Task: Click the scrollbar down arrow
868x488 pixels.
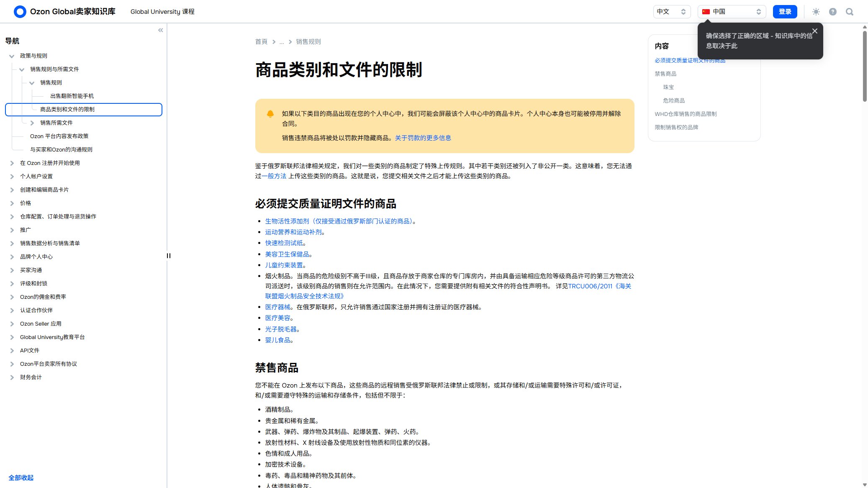Action: click(865, 485)
